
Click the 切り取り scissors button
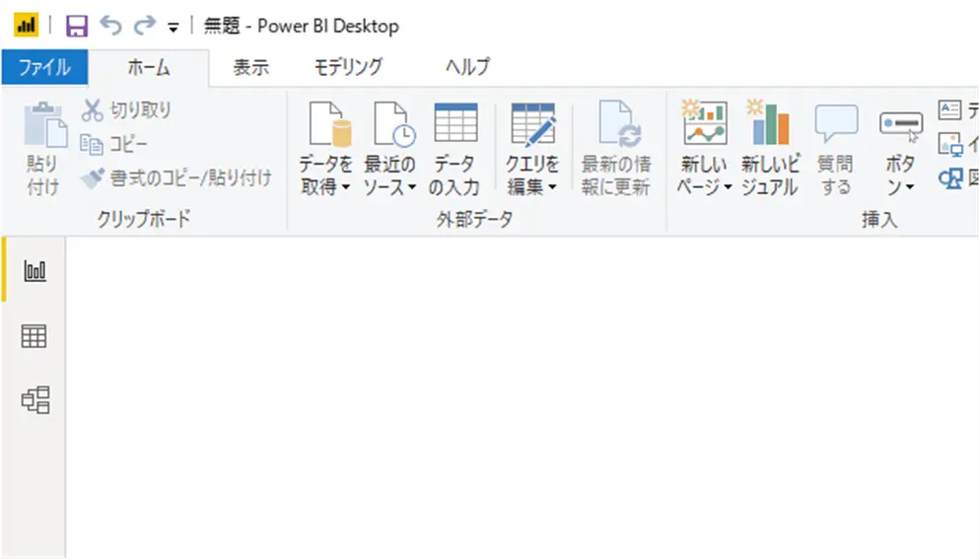[126, 110]
